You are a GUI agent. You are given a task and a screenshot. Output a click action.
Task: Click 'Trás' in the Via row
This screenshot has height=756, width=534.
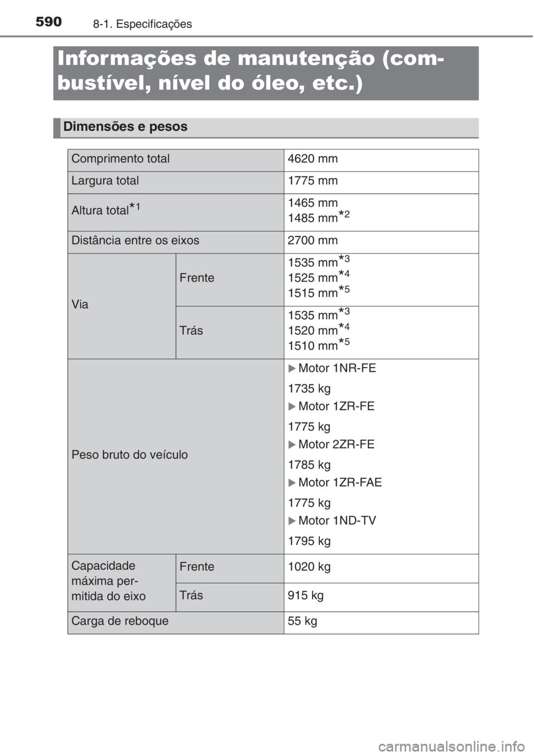tap(191, 331)
